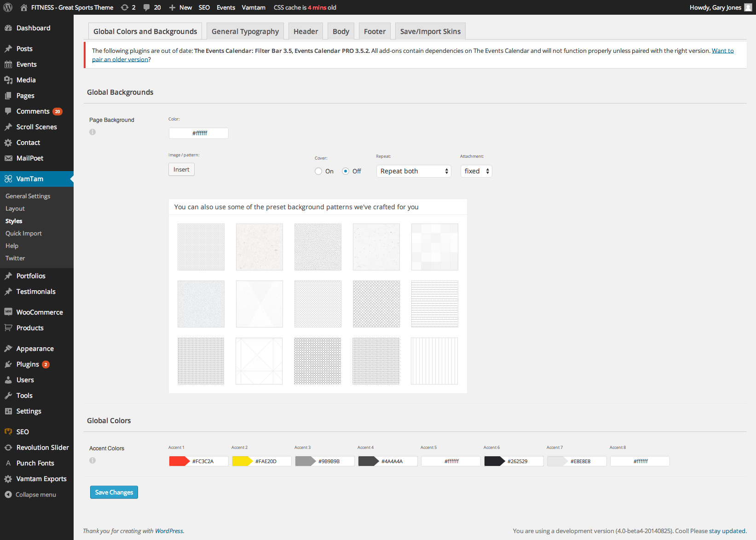Click the Collapse menu arrow icon
Screen dimensions: 756x540
8,494
